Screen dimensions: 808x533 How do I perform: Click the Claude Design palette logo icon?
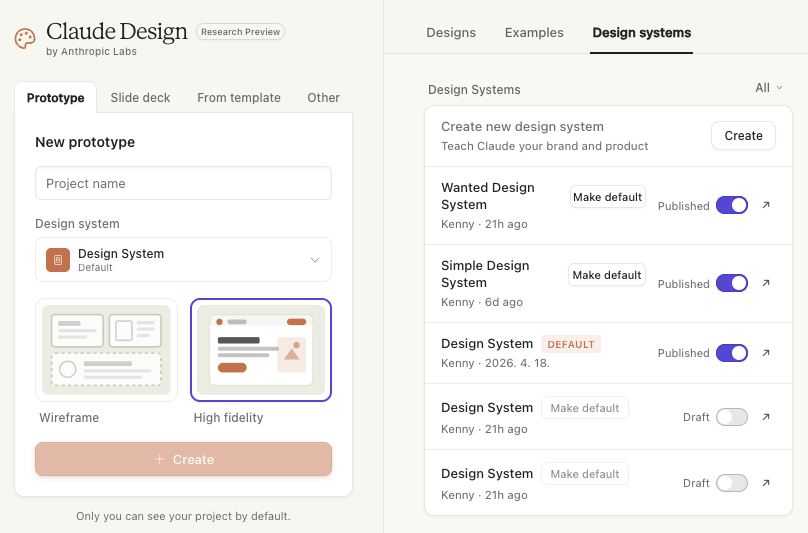[25, 39]
